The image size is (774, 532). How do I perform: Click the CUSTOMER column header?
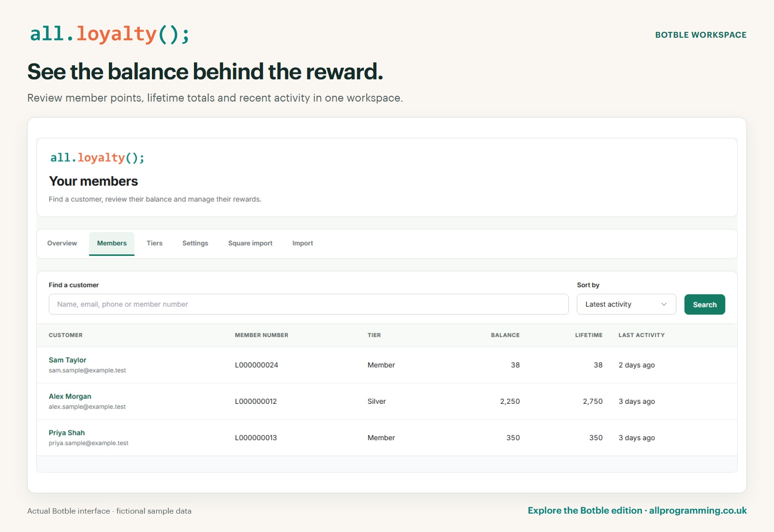66,335
